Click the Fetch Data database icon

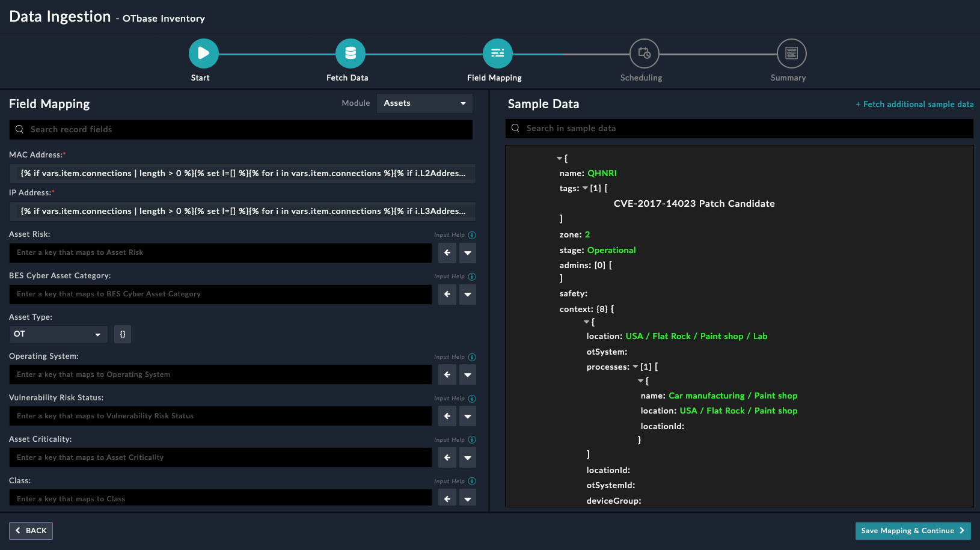pyautogui.click(x=350, y=53)
